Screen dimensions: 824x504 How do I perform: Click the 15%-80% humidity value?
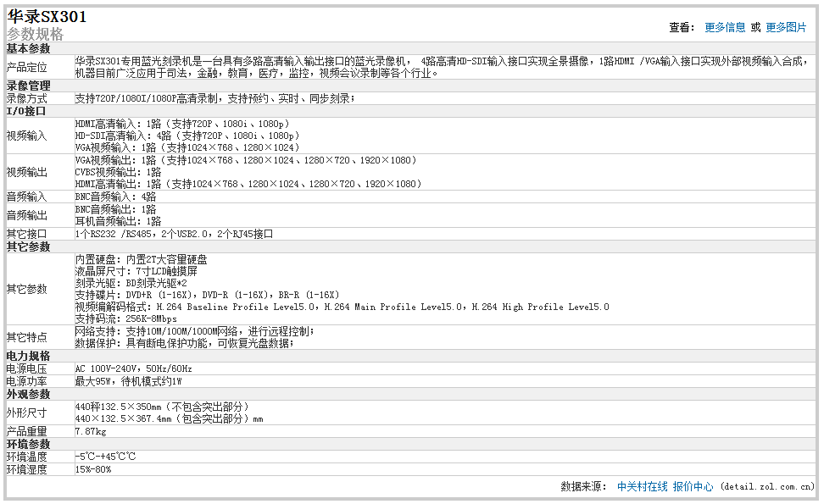(x=93, y=469)
